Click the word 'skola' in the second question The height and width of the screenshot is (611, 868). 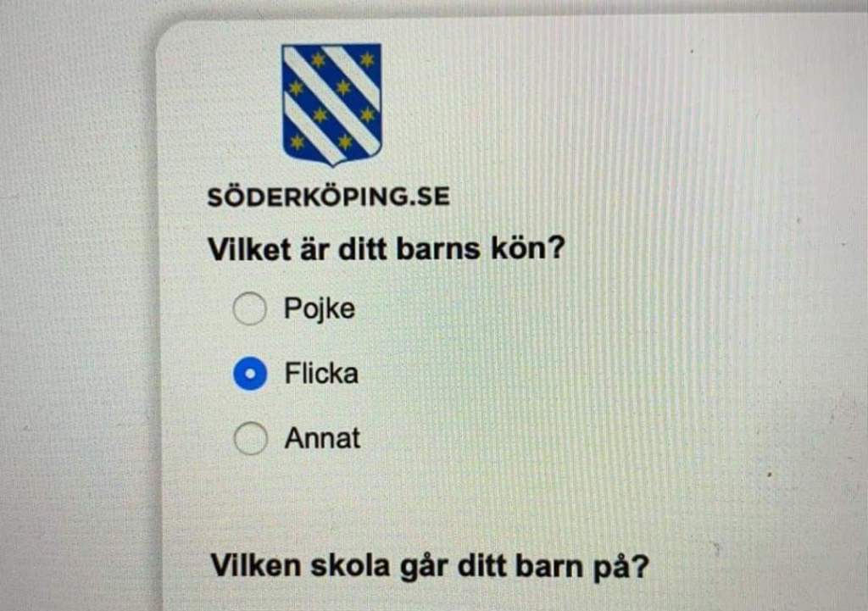(350, 565)
